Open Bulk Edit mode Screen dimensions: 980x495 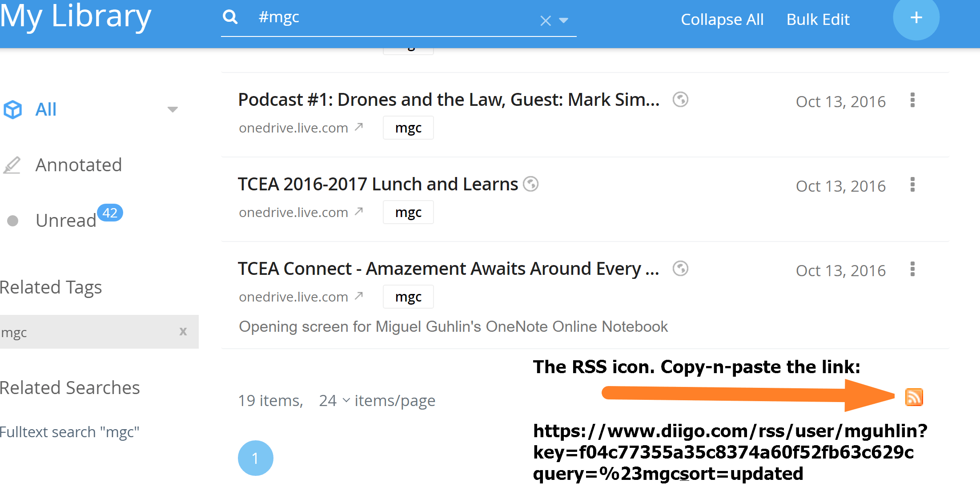tap(818, 20)
